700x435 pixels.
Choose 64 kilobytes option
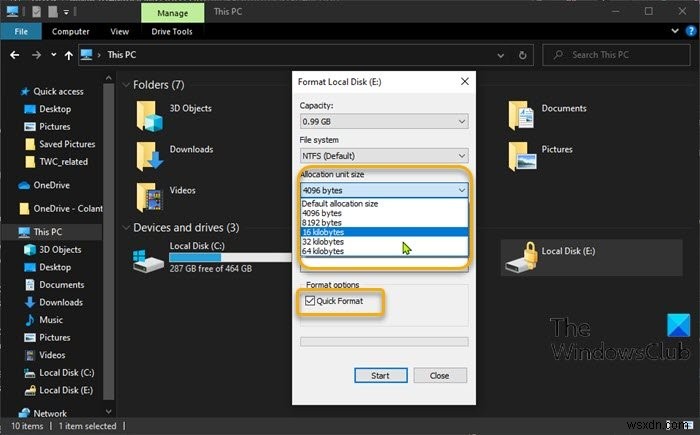point(384,251)
